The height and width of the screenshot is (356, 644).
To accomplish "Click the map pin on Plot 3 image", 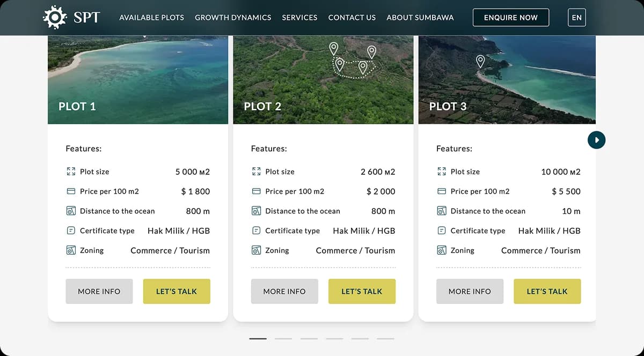I will (x=480, y=61).
